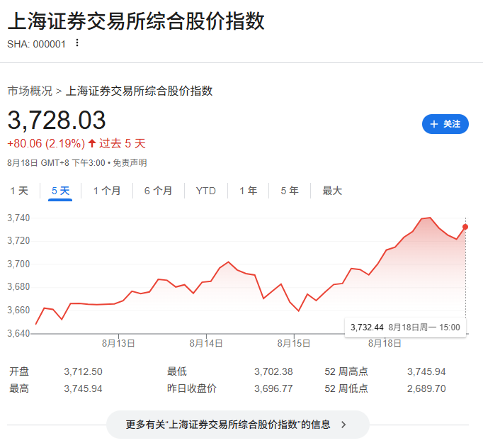
Task: Open the 市场概况 breadcrumb link
Action: coord(30,91)
